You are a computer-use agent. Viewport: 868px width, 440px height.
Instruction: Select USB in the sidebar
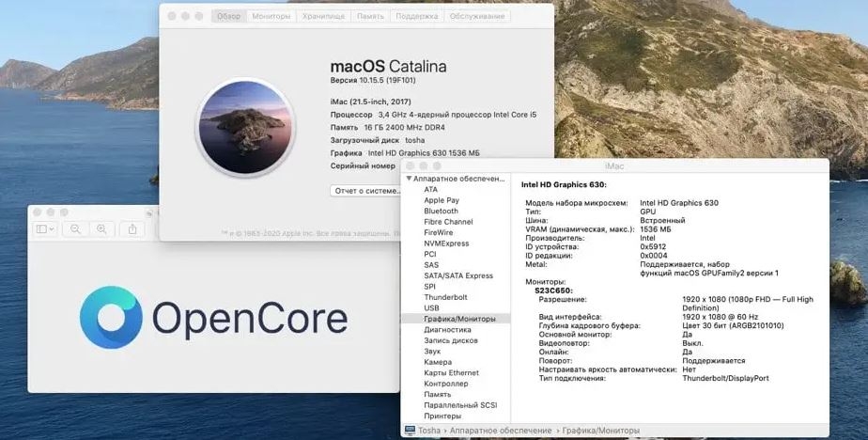pos(431,308)
